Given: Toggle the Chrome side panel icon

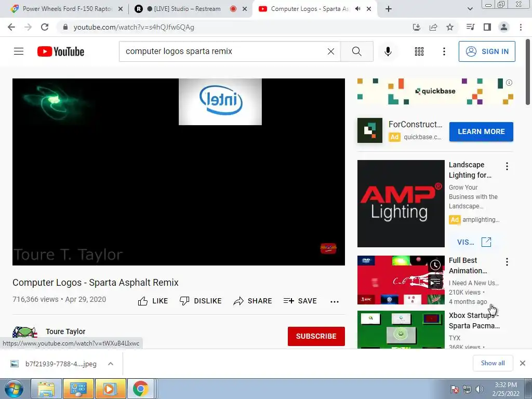Looking at the screenshot, I should coord(487,27).
